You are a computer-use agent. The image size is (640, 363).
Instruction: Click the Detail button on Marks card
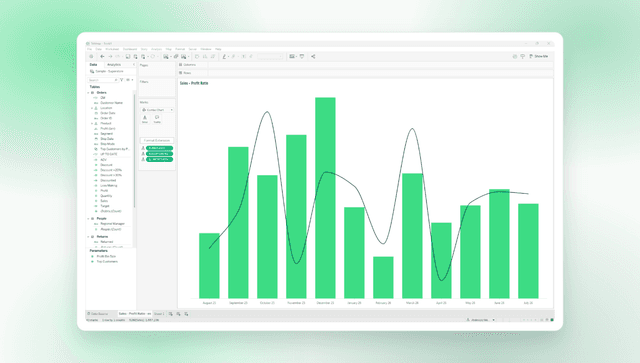144,119
